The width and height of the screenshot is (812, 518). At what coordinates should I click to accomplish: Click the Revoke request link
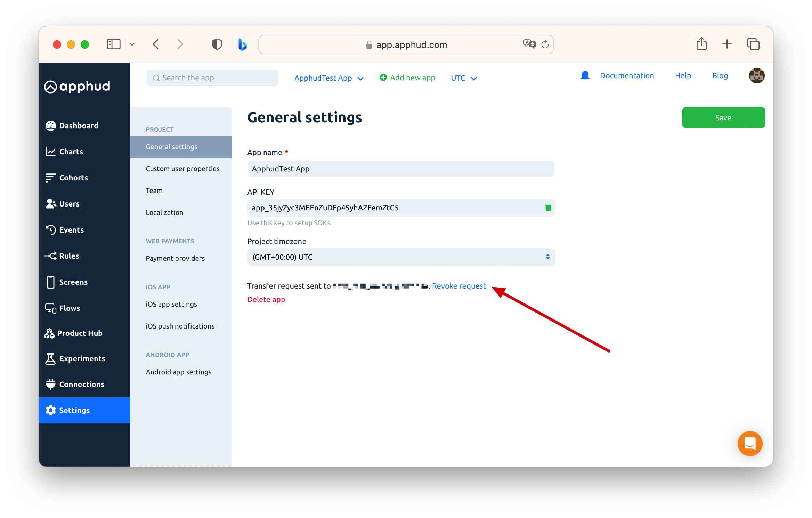coord(458,286)
